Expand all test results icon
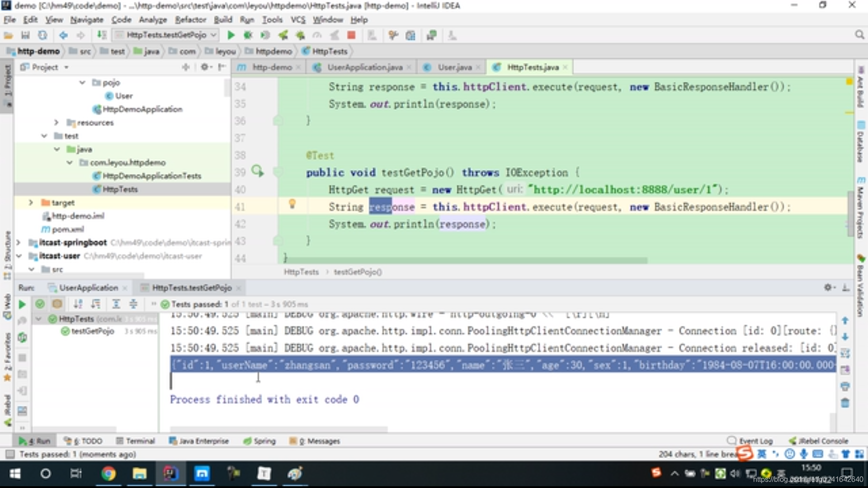The width and height of the screenshot is (868, 488). (116, 305)
